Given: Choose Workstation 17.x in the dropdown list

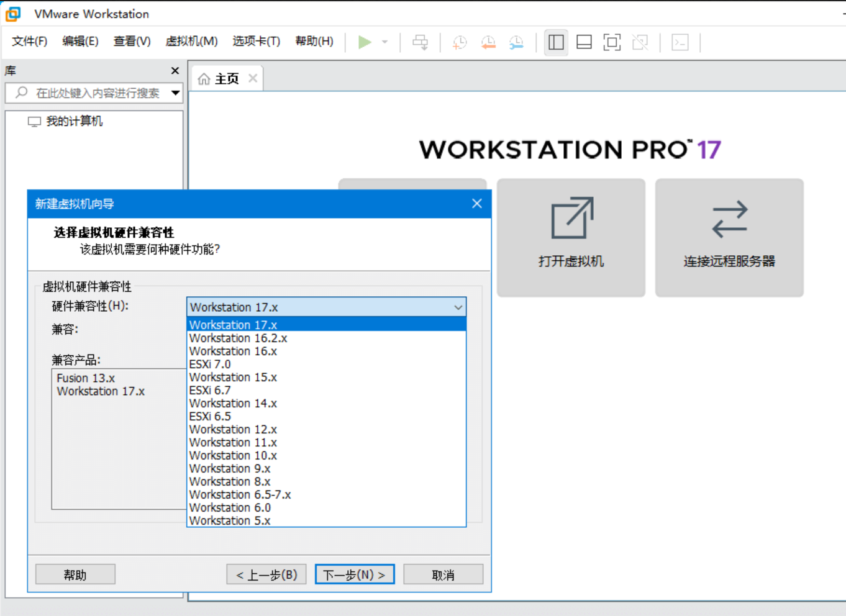Looking at the screenshot, I should (327, 325).
